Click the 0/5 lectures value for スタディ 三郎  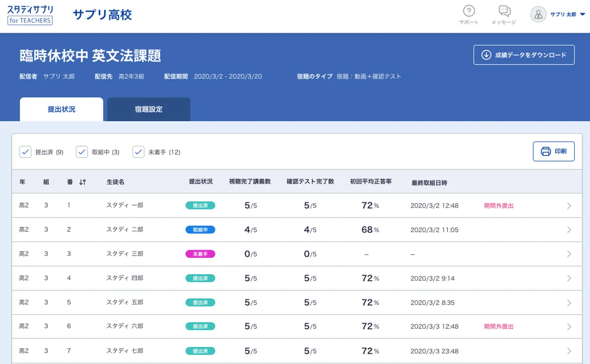click(250, 254)
